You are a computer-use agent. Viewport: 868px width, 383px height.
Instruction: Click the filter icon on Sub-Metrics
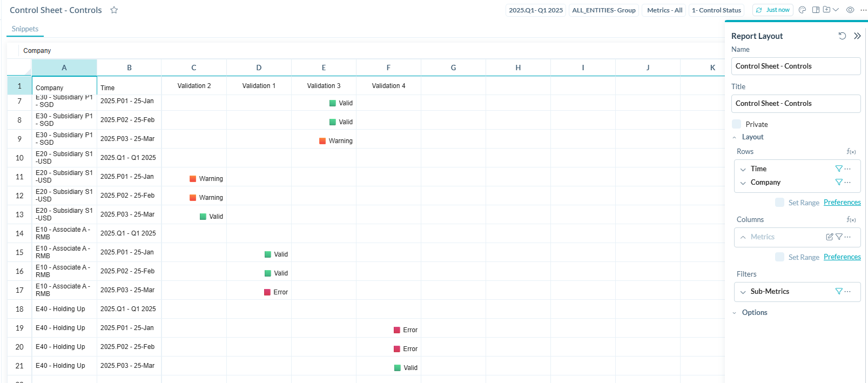coord(839,291)
